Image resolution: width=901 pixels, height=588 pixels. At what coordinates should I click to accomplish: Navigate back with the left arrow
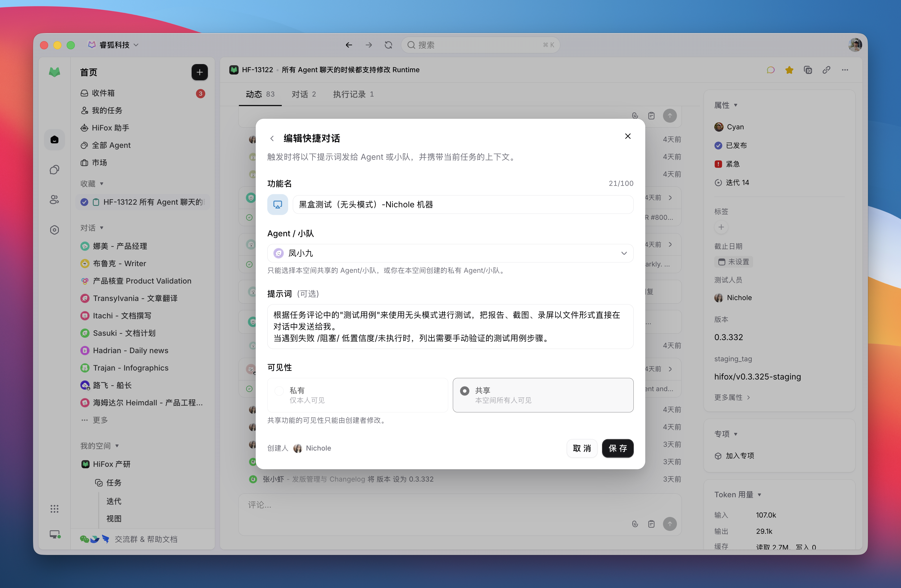349,45
